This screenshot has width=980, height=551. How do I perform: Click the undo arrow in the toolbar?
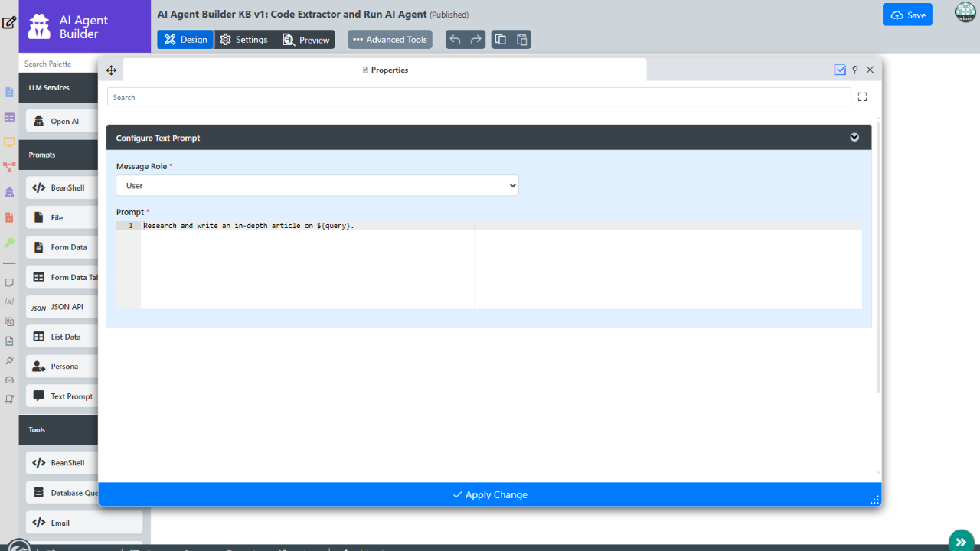(456, 40)
